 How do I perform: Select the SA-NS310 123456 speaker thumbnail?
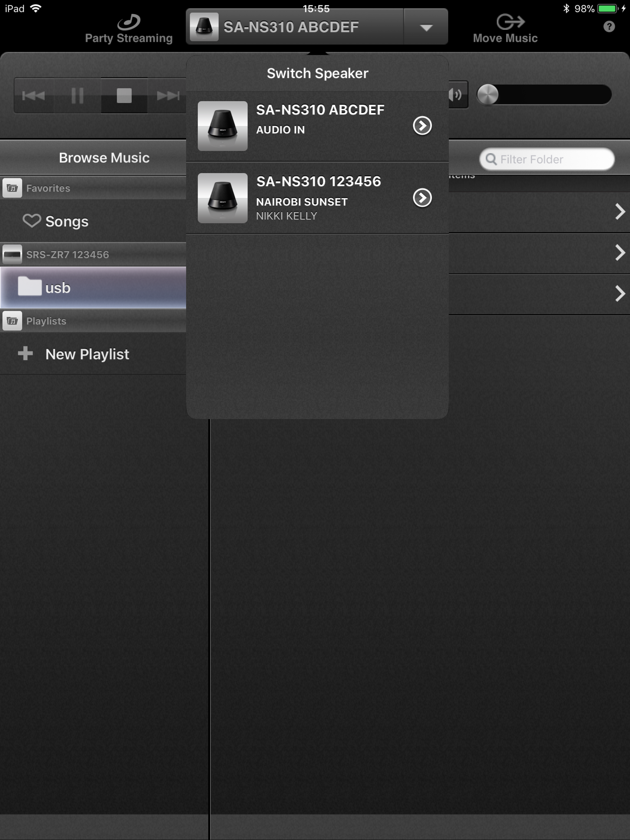[223, 198]
